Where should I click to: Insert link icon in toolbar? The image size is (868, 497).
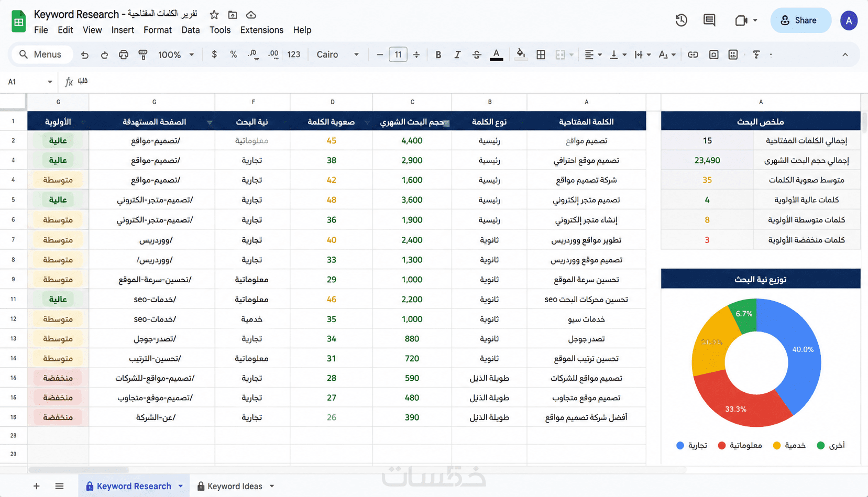point(693,54)
